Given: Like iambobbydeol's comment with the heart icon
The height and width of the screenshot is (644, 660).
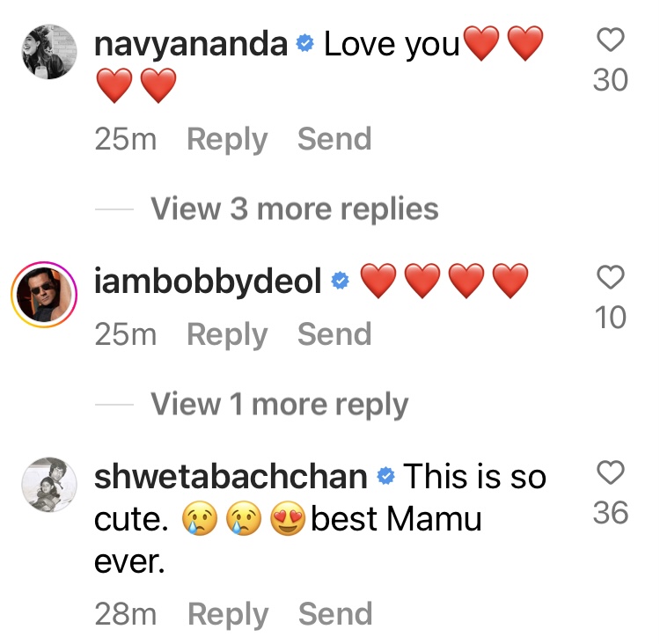Looking at the screenshot, I should point(610,279).
